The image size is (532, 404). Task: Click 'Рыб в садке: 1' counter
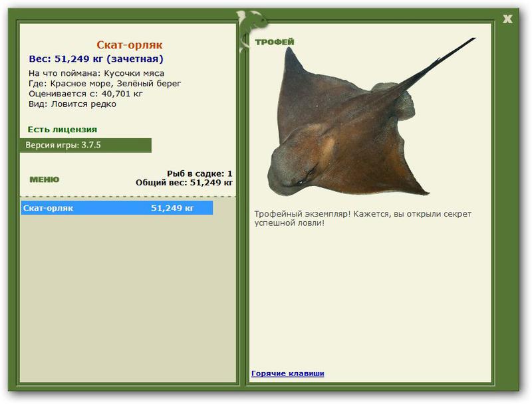[199, 173]
